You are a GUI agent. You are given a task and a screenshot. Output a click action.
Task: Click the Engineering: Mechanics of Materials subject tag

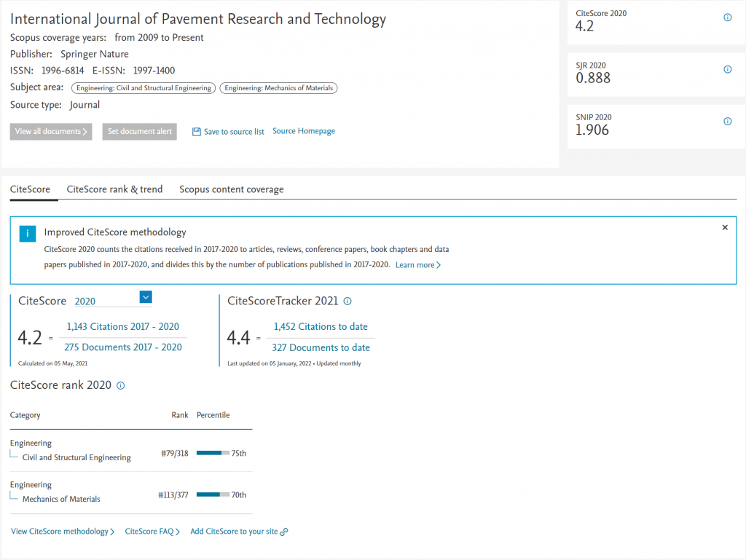pyautogui.click(x=278, y=88)
